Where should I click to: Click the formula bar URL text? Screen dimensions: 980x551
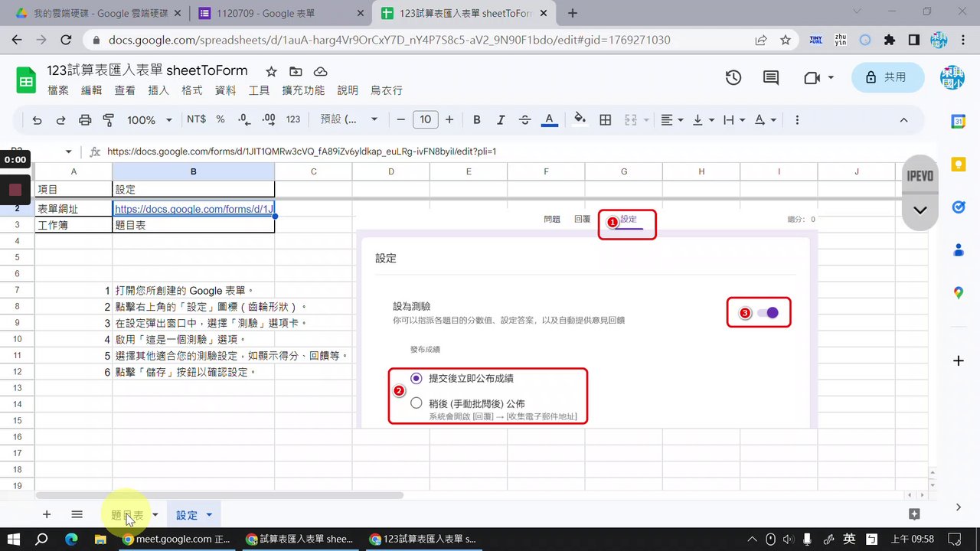[x=302, y=152]
